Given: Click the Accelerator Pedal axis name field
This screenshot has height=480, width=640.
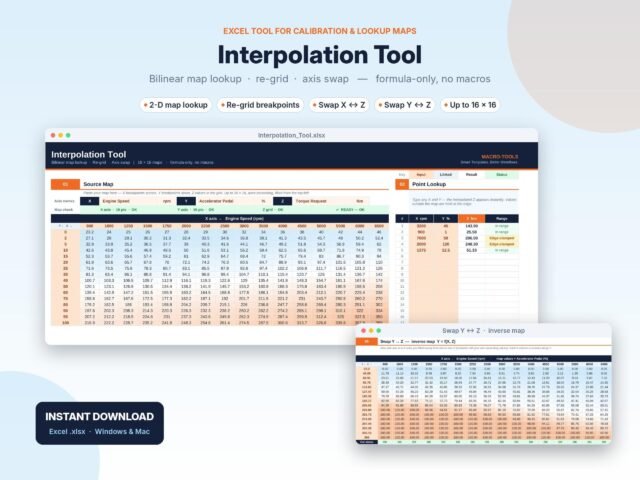Looking at the screenshot, I should tap(224, 201).
